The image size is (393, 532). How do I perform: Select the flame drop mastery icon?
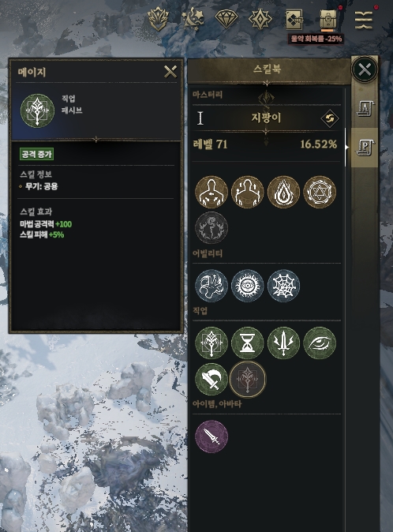pyautogui.click(x=283, y=192)
